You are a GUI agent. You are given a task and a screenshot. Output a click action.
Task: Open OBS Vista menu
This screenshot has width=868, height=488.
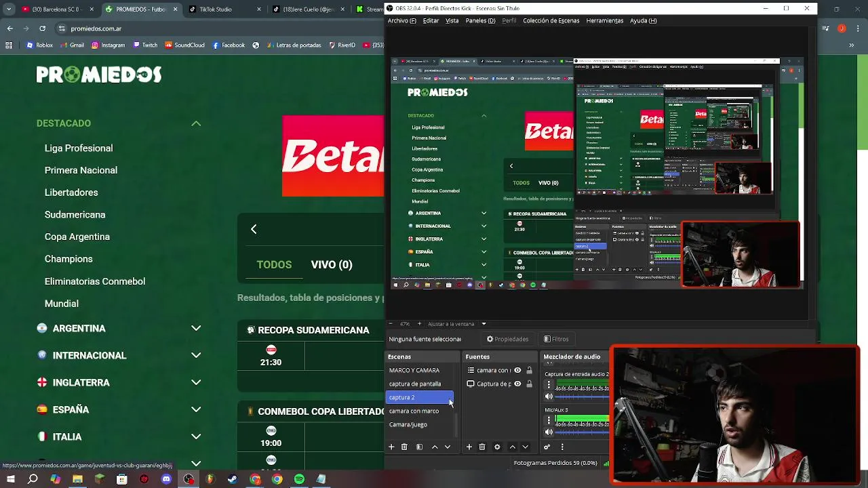[x=452, y=21]
